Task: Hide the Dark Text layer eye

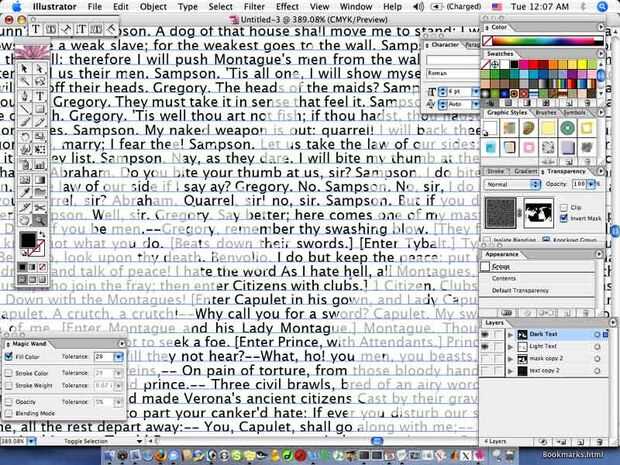Action: 485,335
